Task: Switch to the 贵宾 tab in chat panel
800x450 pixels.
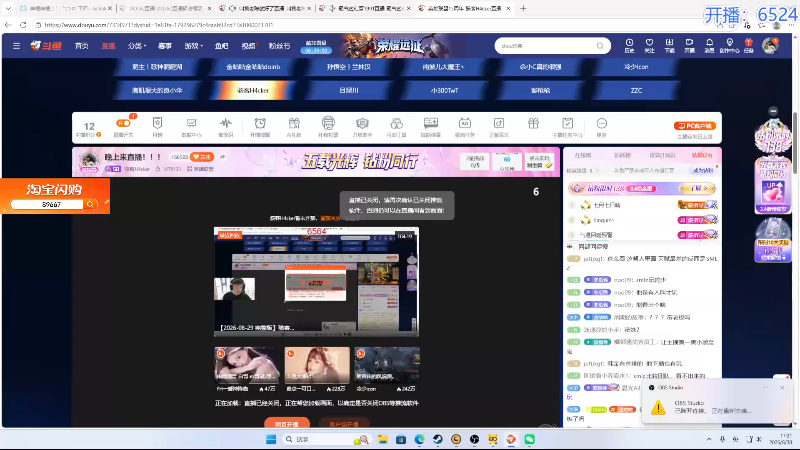Action: click(662, 155)
